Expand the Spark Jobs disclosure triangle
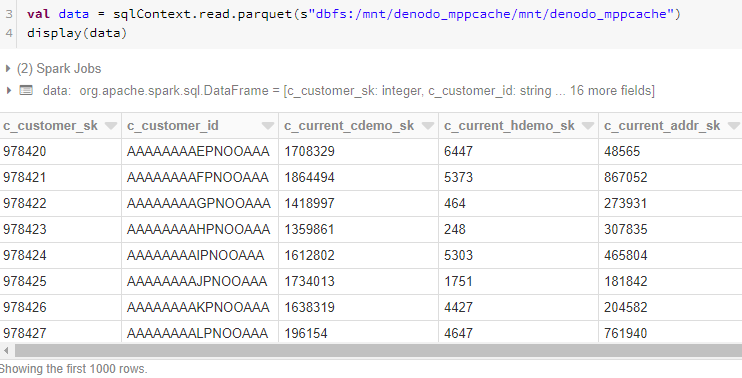The image size is (742, 378). click(8, 69)
